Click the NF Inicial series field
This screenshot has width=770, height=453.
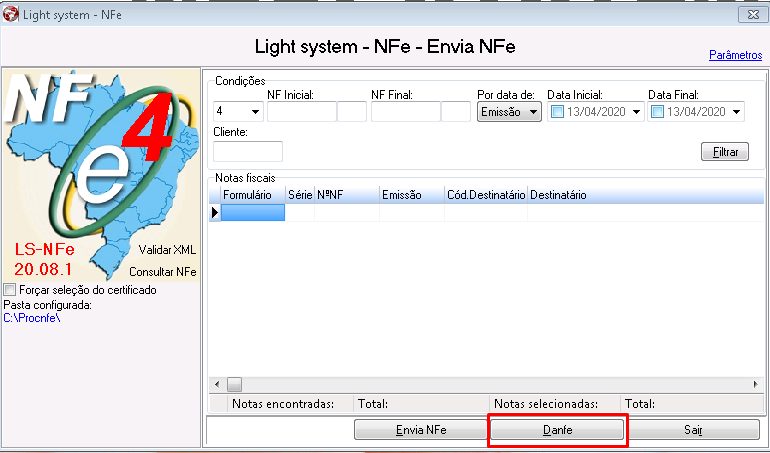coord(352,112)
